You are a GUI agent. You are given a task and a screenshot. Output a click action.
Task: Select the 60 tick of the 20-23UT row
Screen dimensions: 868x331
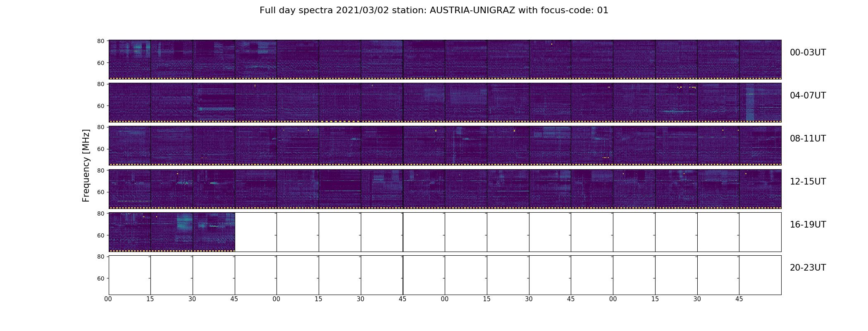100,278
